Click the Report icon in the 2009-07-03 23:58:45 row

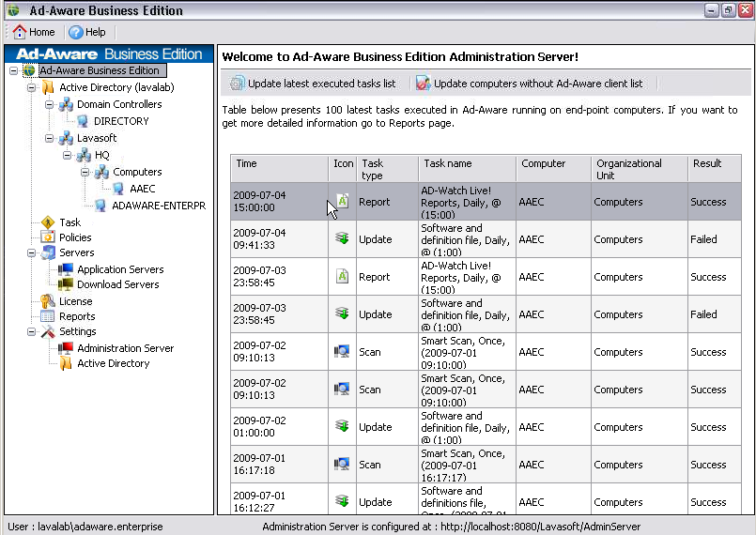coord(343,277)
